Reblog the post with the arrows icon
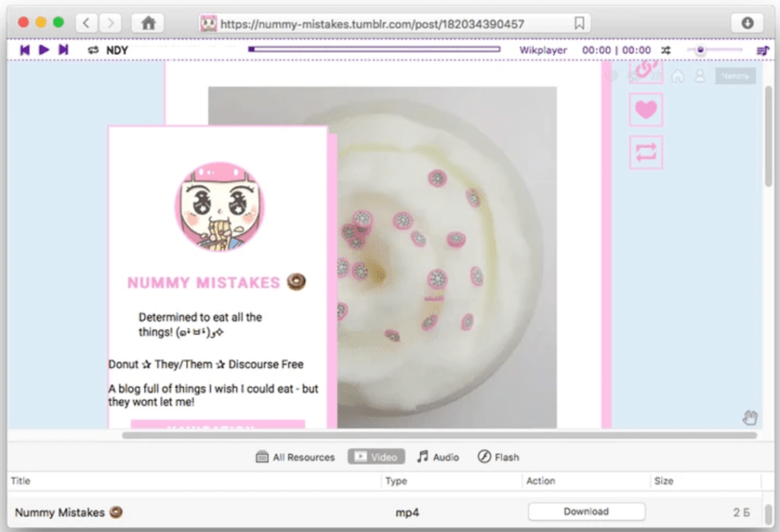 point(646,152)
